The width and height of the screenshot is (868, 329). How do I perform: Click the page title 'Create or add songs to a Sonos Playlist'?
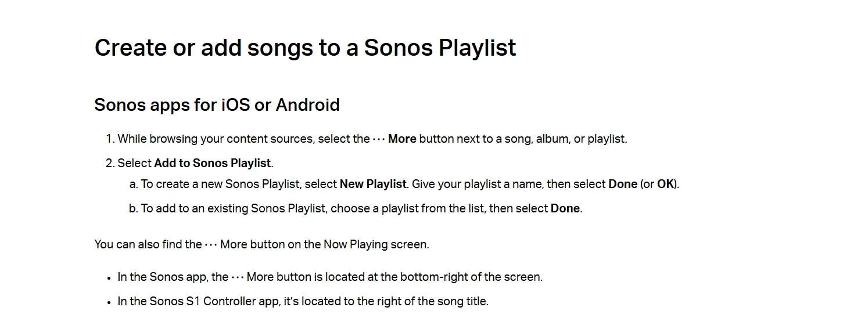[x=305, y=48]
